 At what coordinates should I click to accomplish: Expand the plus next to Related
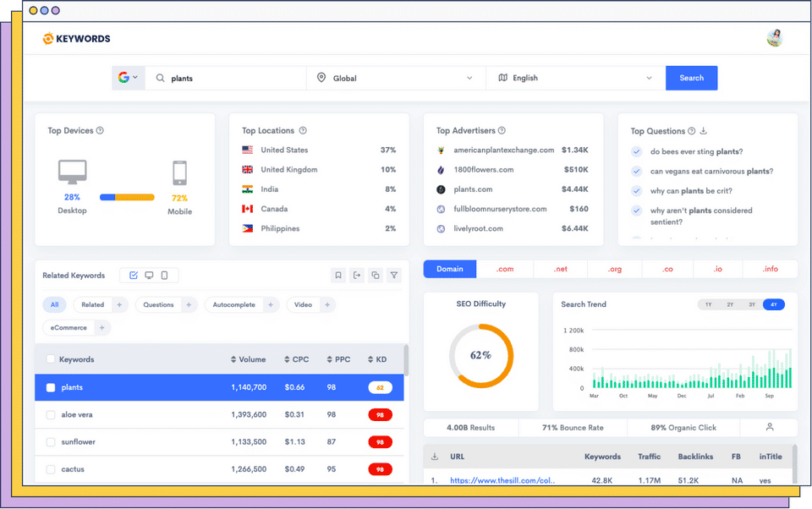(x=119, y=305)
